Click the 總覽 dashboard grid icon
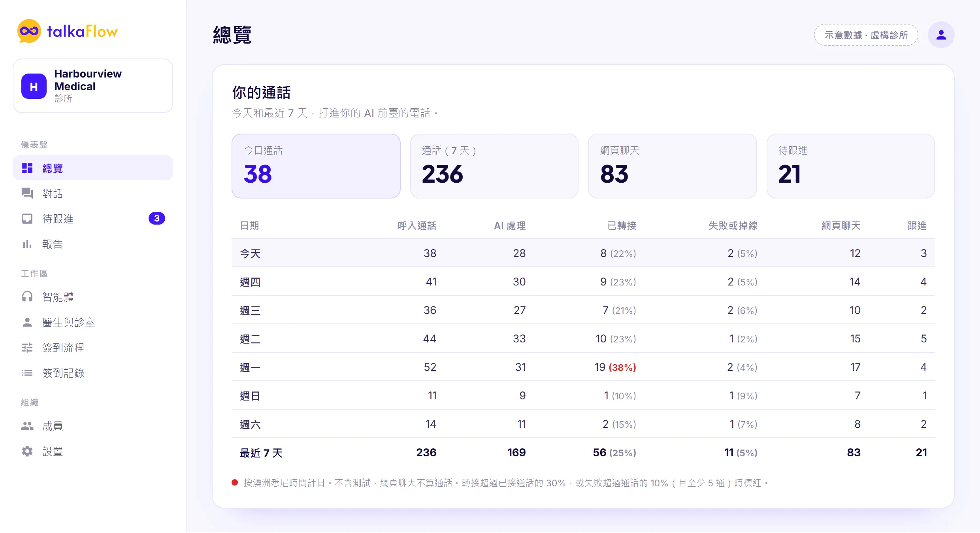This screenshot has height=533, width=980. coord(27,168)
